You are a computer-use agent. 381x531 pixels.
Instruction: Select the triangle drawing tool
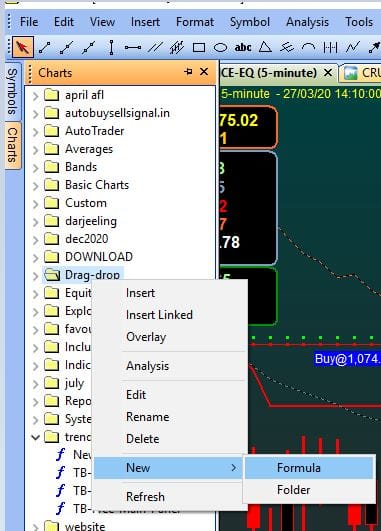click(265, 47)
